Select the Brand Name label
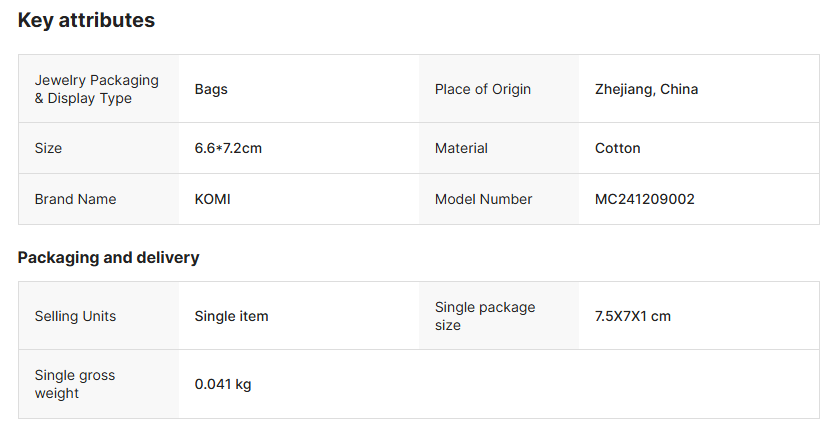 (x=75, y=199)
